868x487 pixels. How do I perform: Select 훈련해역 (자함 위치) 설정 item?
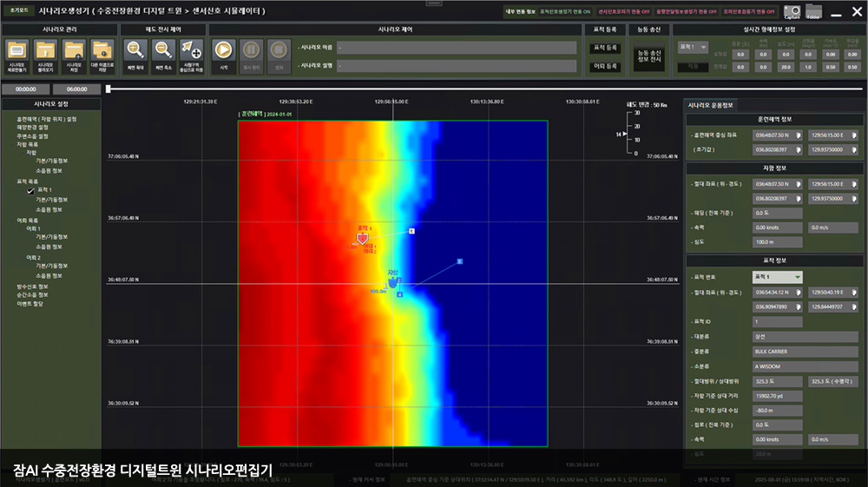tap(47, 119)
